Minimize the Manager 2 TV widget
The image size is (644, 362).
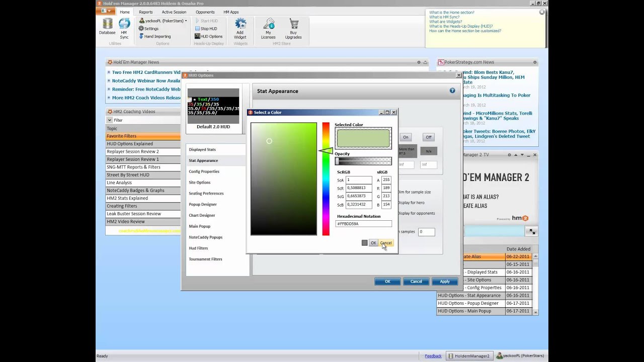tap(528, 155)
